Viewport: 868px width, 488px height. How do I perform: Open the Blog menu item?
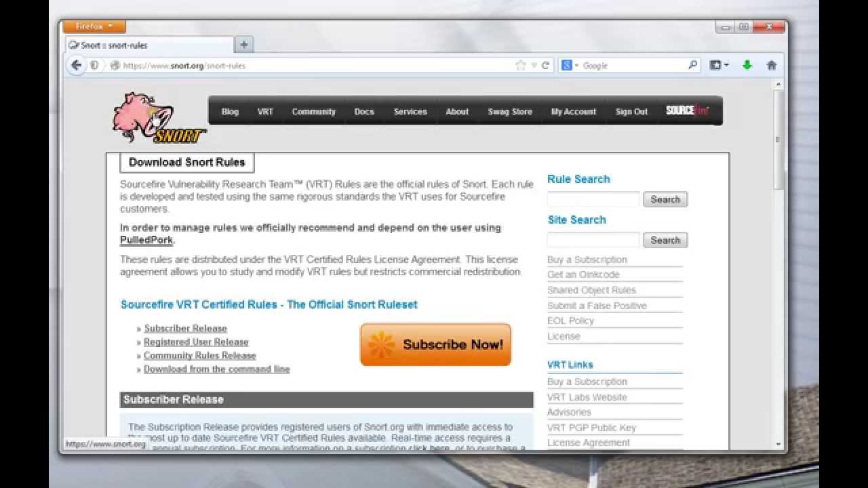click(x=230, y=112)
